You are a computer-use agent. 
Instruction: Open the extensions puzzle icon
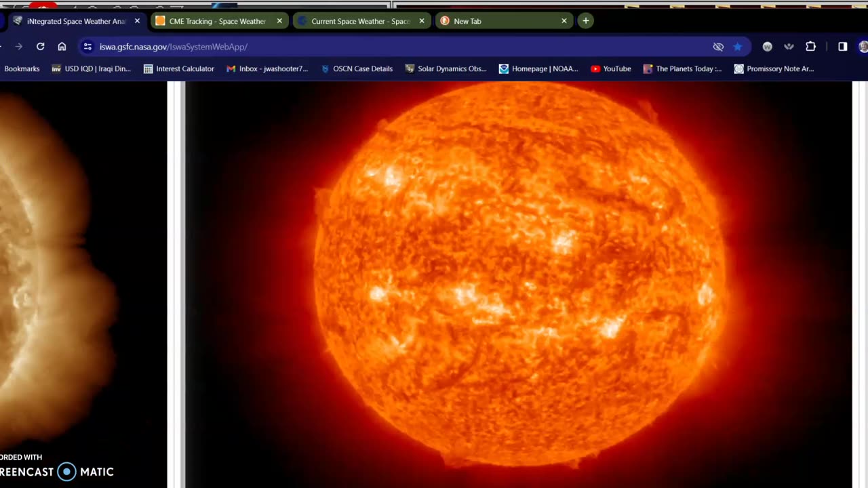click(x=810, y=47)
